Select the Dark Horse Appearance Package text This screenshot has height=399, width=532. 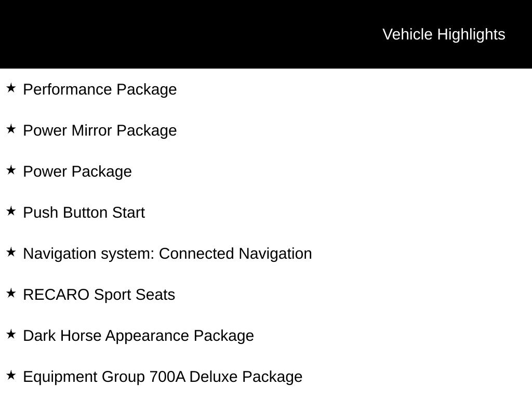(138, 336)
